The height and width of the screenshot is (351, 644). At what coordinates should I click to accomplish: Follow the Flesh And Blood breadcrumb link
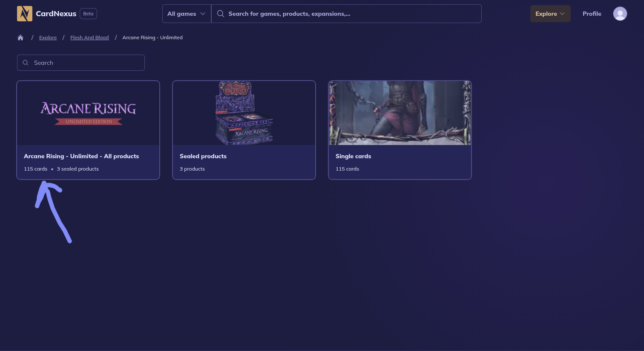pyautogui.click(x=89, y=38)
